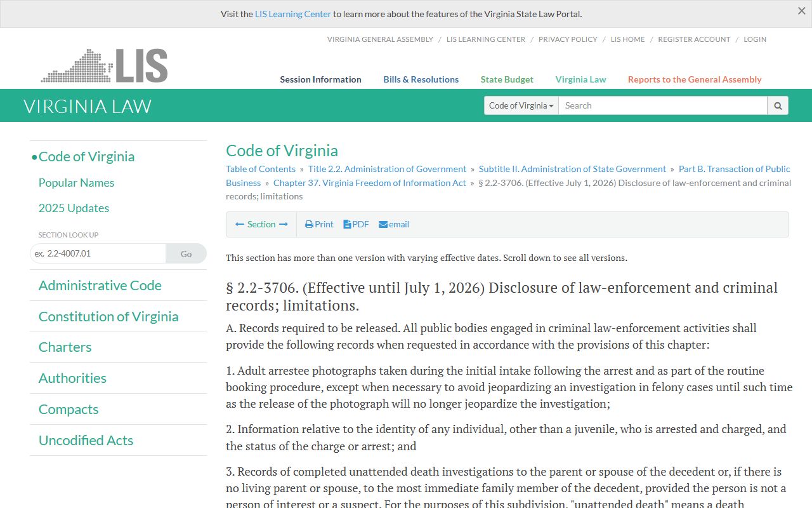Viewport: 812px width, 508px height.
Task: Click Table of Contents breadcrumb
Action: 261,169
